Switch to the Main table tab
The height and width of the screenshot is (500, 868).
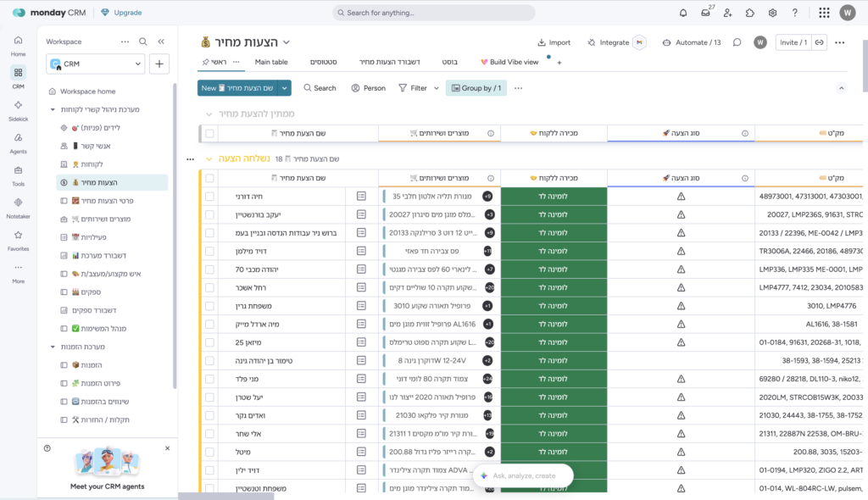271,62
